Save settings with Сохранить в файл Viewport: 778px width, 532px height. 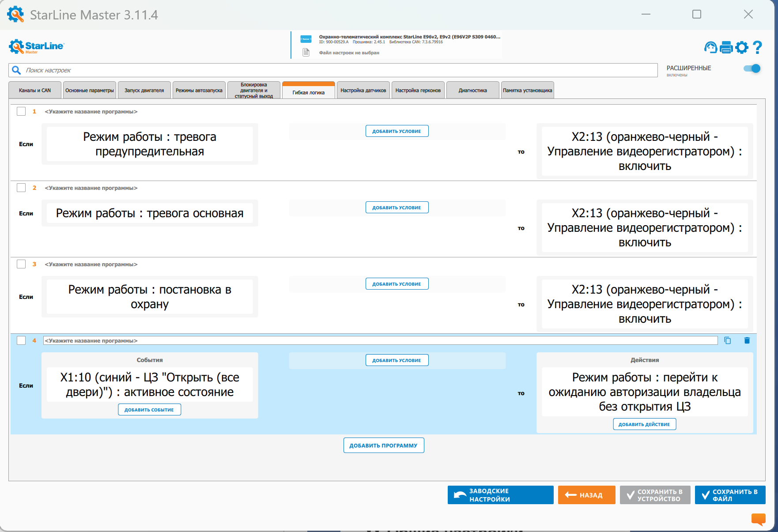pyautogui.click(x=730, y=495)
